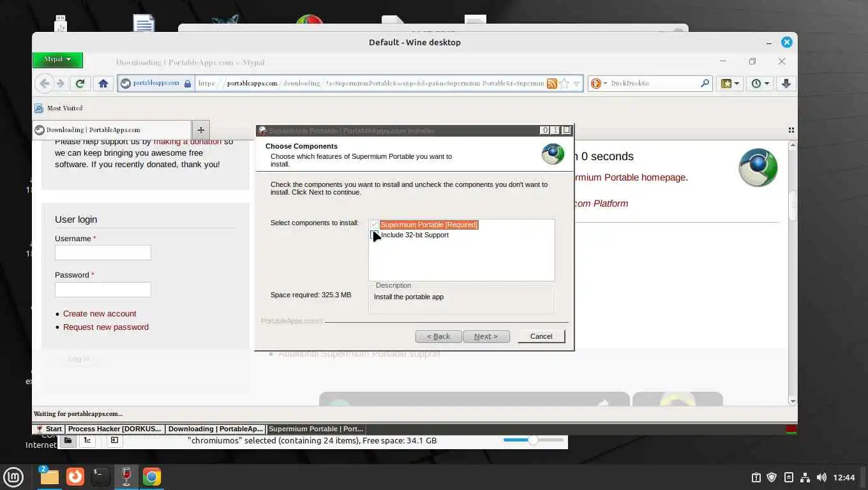The height and width of the screenshot is (490, 868).
Task: Open the Most Visited bookmarks folder
Action: click(59, 108)
